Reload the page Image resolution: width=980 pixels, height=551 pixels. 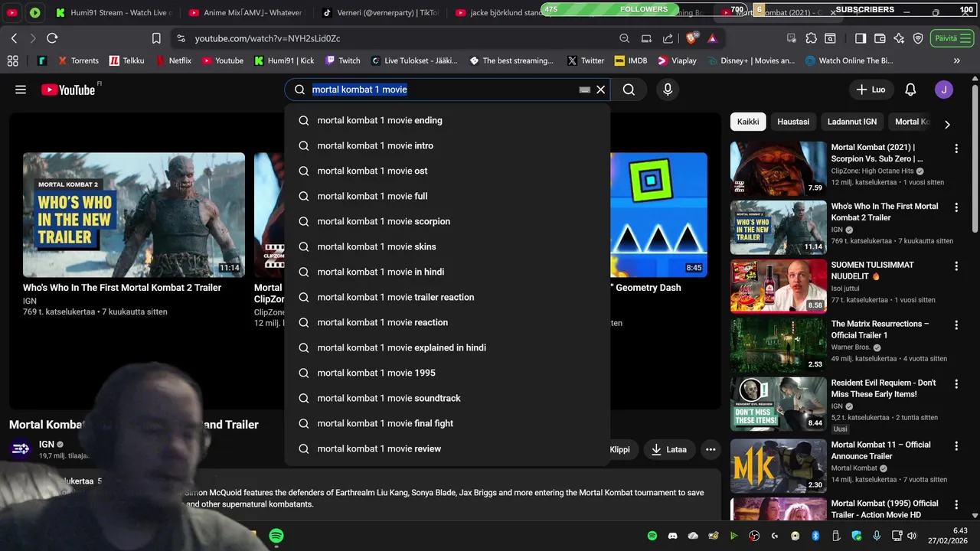pyautogui.click(x=52, y=38)
